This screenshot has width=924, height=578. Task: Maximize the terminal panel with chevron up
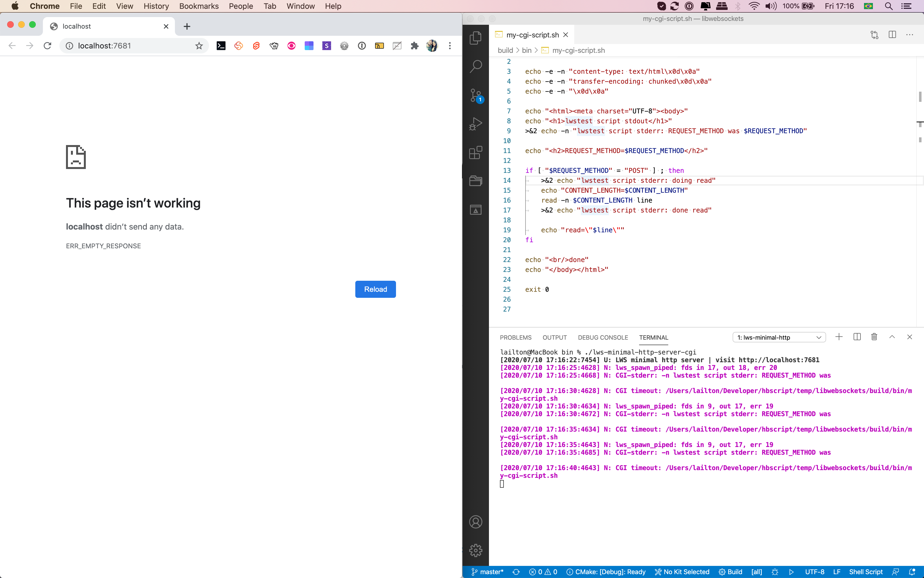point(892,337)
